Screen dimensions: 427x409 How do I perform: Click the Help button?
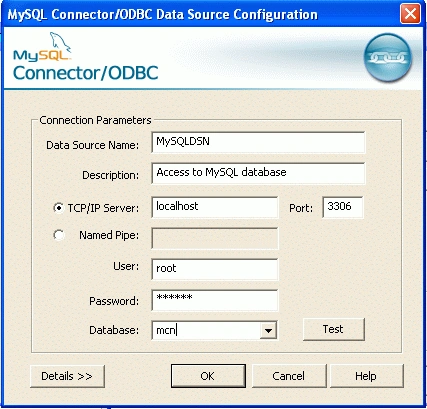click(x=366, y=376)
